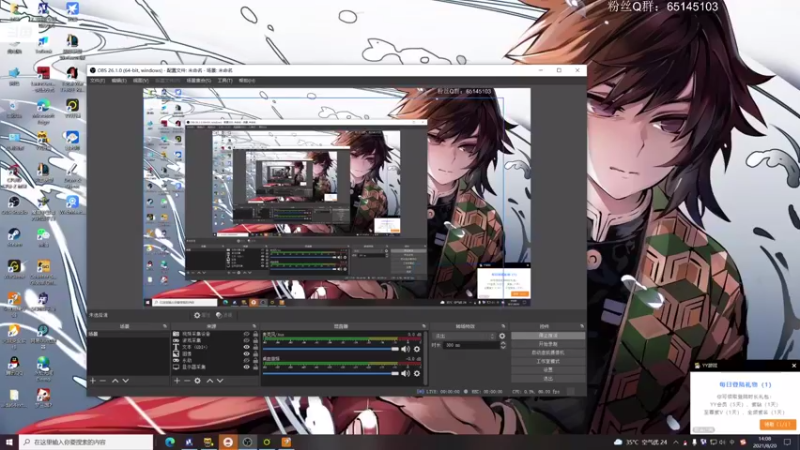Click the 停止推流 button
The width and height of the screenshot is (800, 450).
pyautogui.click(x=548, y=336)
